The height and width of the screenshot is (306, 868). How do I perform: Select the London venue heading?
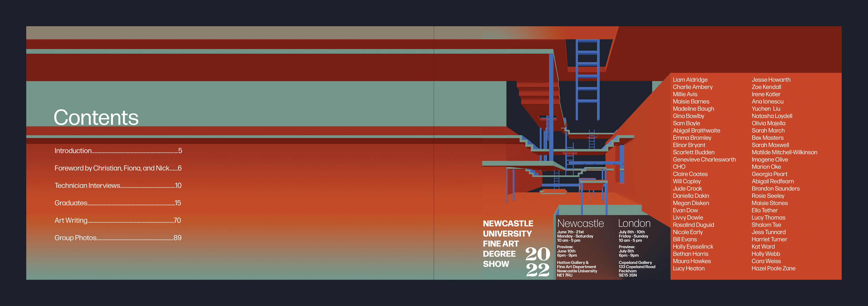pos(634,223)
